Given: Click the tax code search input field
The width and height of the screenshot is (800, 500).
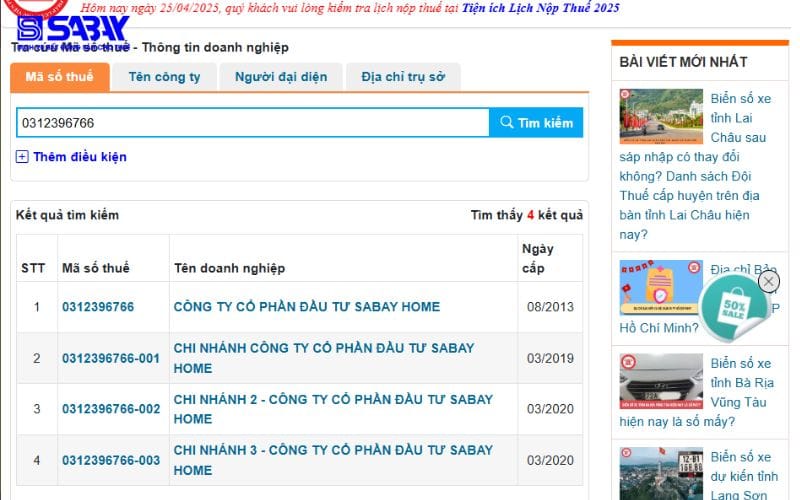Looking at the screenshot, I should (x=252, y=123).
